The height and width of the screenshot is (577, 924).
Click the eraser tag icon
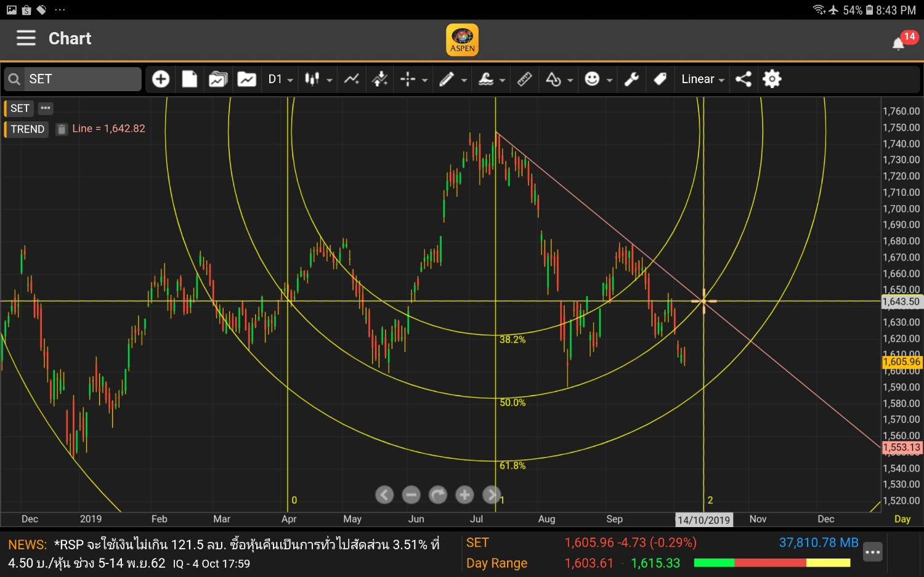point(660,79)
